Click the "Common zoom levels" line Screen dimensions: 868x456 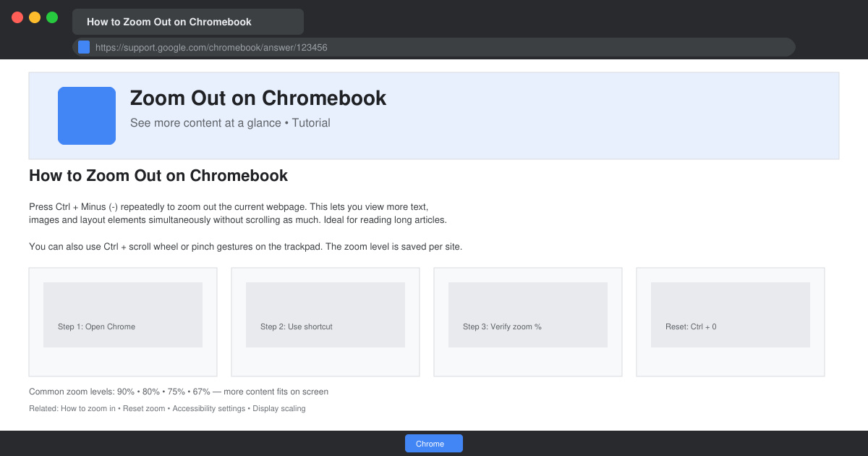(179, 392)
